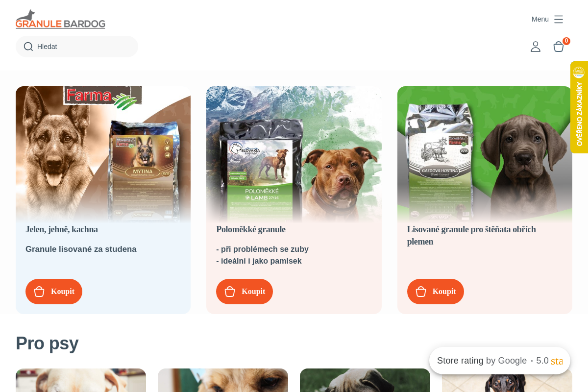The height and width of the screenshot is (392, 588).
Task: Focus the Hledat search field
Action: (x=77, y=47)
